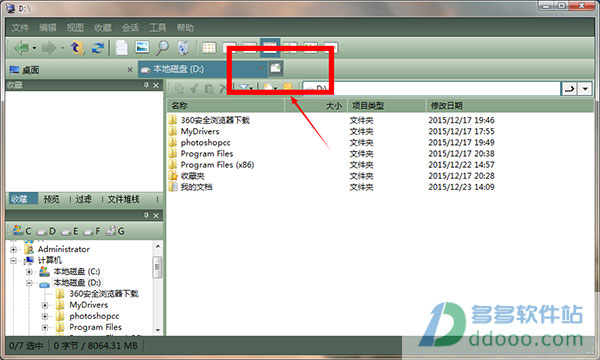Close the folder tree panel
This screenshot has width=600, height=360.
click(x=156, y=215)
